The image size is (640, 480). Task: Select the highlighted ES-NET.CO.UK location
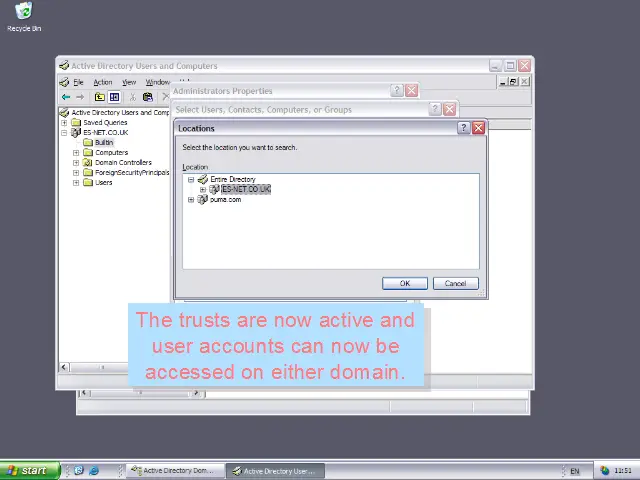pos(246,189)
